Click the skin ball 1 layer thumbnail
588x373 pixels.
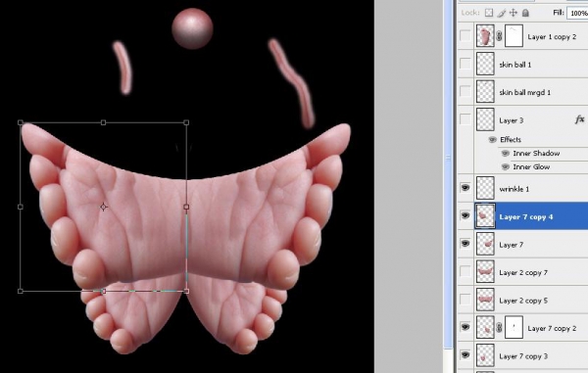(485, 64)
